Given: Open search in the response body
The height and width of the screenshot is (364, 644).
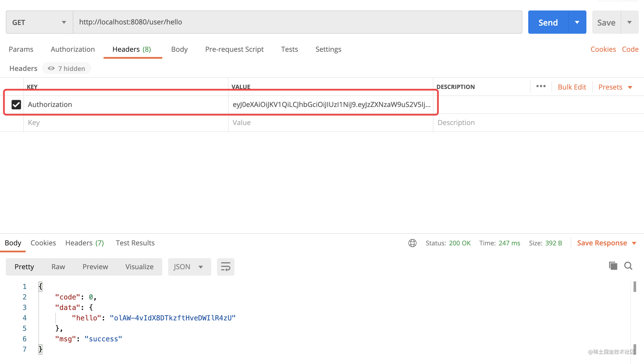Looking at the screenshot, I should coord(628,266).
